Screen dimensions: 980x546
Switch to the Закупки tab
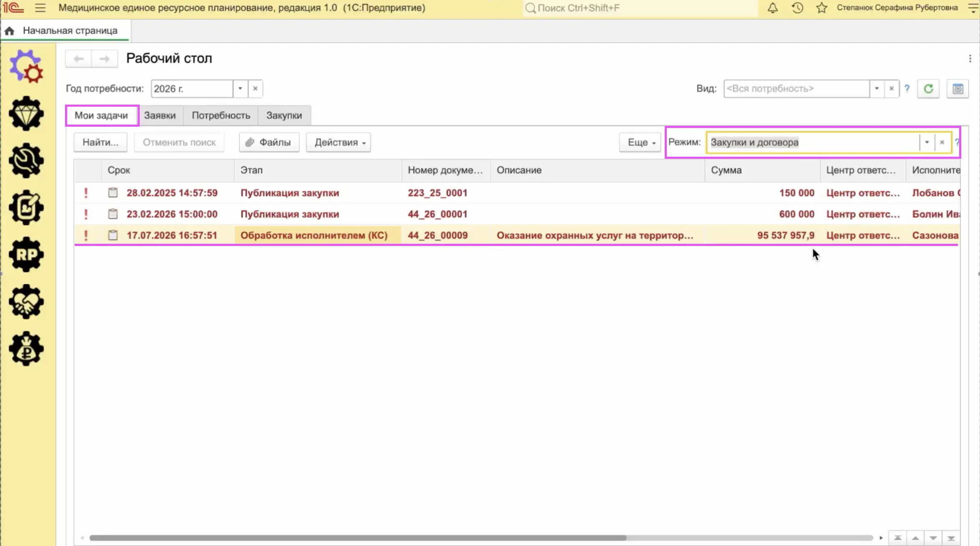tap(284, 115)
